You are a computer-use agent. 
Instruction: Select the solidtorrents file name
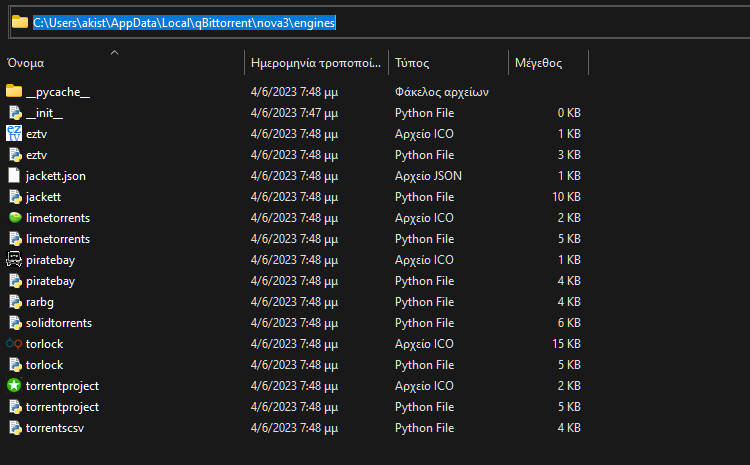click(59, 323)
